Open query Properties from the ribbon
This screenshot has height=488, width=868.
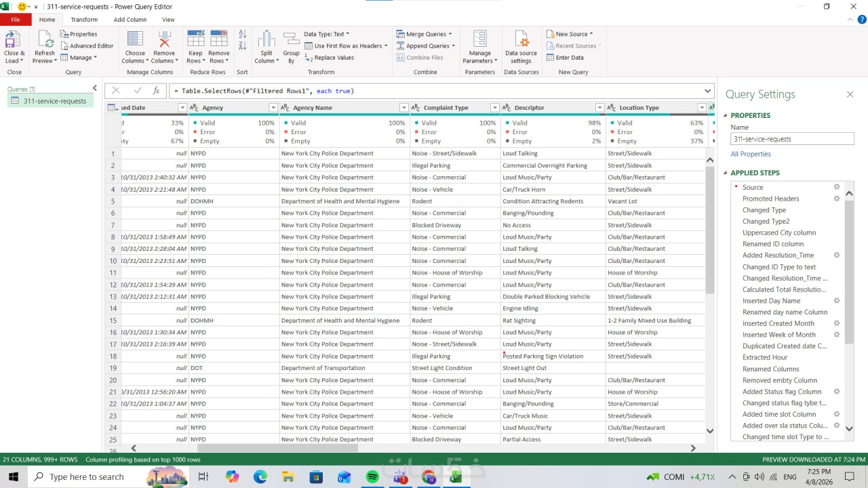pyautogui.click(x=79, y=34)
